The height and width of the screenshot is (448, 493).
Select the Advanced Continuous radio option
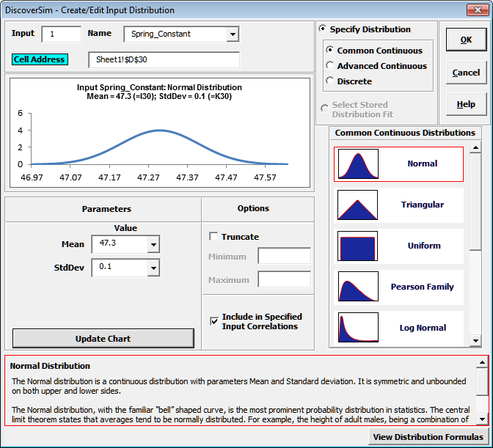pos(330,65)
